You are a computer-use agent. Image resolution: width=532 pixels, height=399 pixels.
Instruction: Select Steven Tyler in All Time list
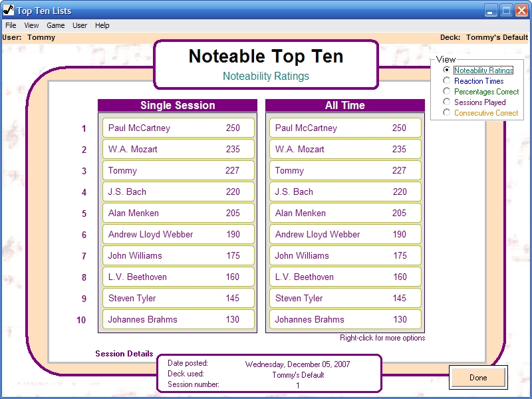pyautogui.click(x=345, y=298)
